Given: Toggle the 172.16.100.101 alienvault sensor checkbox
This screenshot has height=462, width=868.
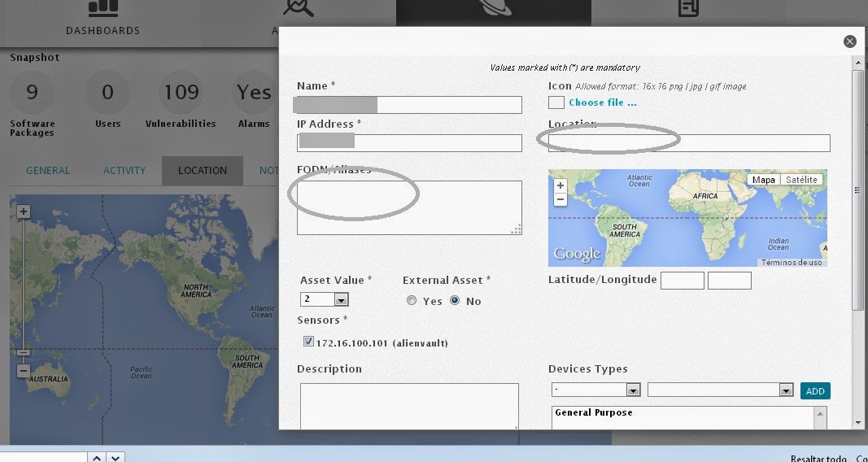Looking at the screenshot, I should pos(308,342).
